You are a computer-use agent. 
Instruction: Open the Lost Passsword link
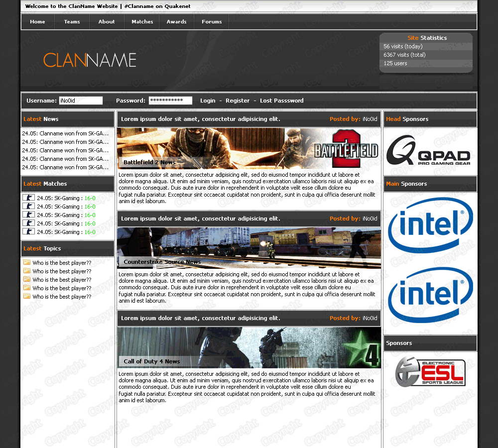282,101
